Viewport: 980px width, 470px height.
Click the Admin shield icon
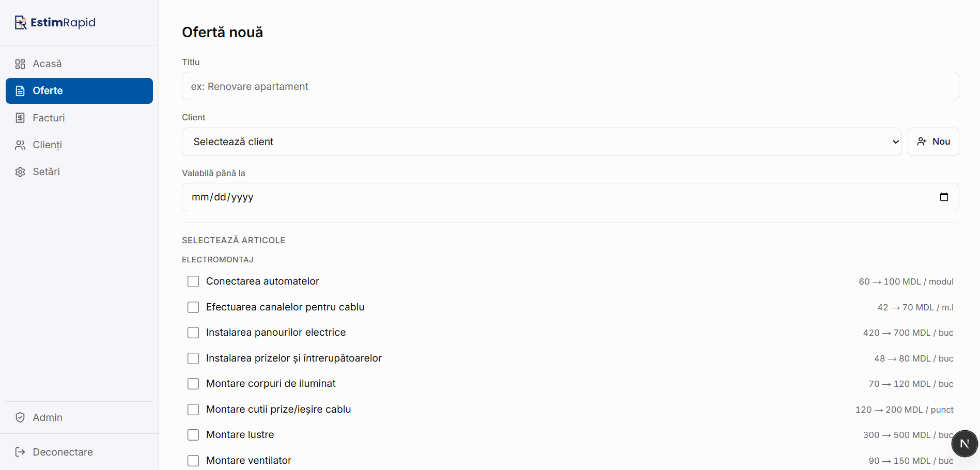pyautogui.click(x=20, y=417)
